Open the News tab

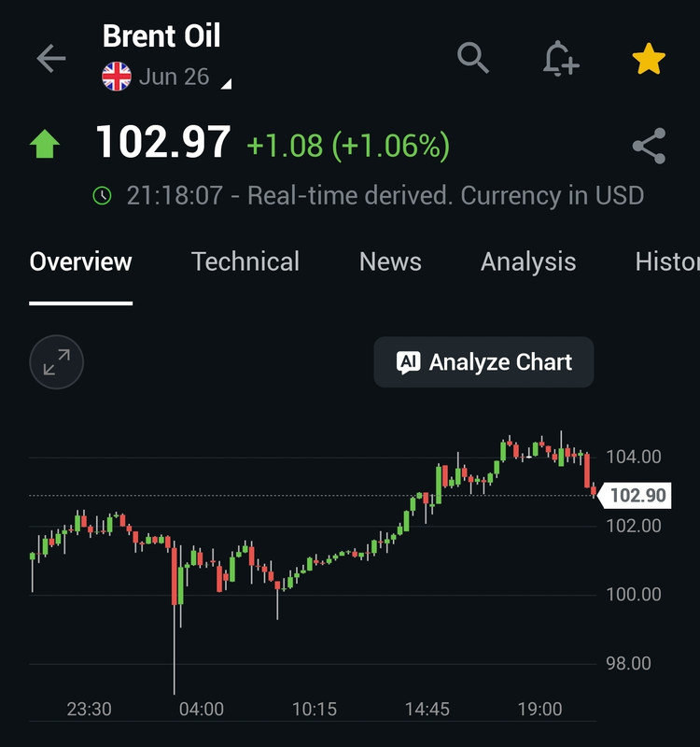click(x=390, y=261)
